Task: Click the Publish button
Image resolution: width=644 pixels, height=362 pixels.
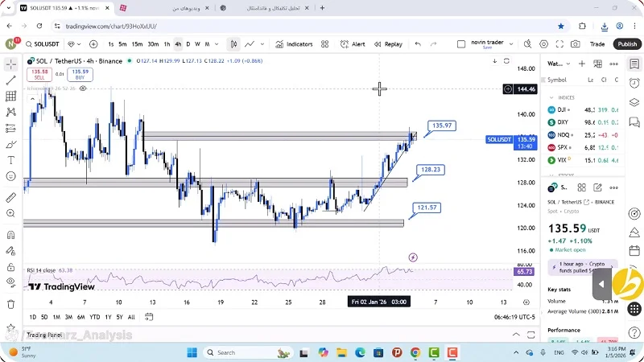Action: [x=626, y=44]
